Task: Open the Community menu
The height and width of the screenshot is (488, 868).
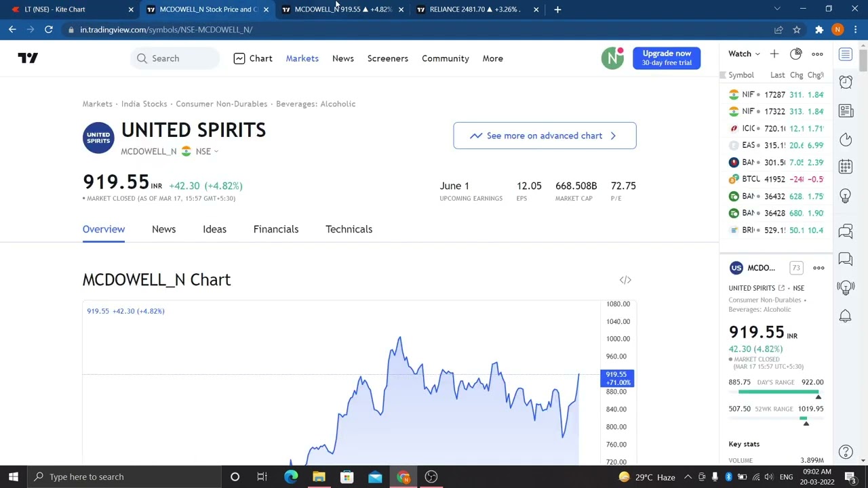Action: [446, 58]
